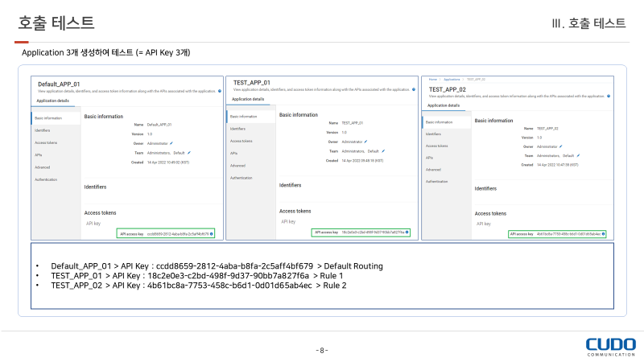
Task: Click the help icon after Default_APP_01 description
Action: pyautogui.click(x=220, y=92)
